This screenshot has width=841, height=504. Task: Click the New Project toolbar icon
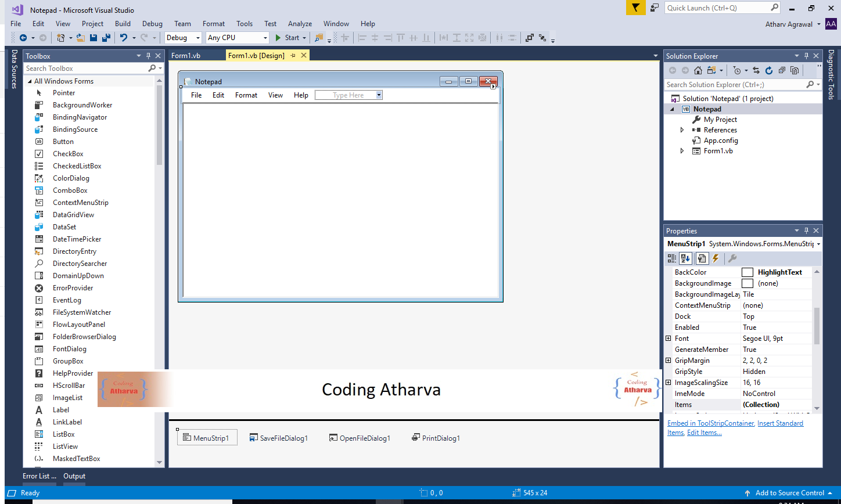point(62,38)
